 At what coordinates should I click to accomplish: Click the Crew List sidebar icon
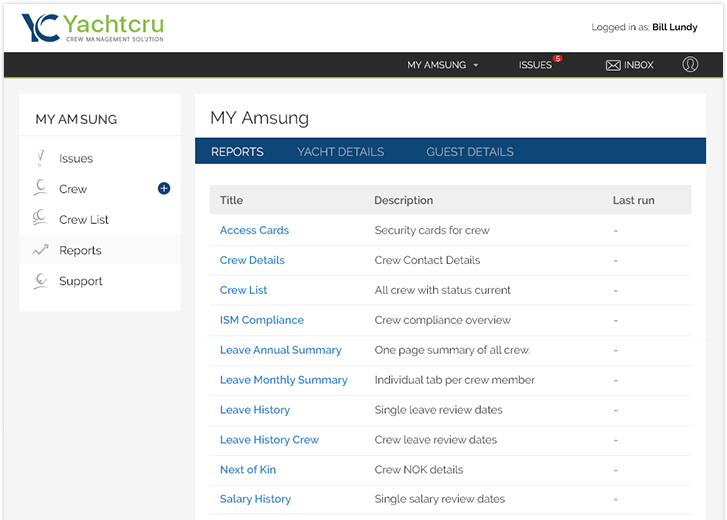click(40, 217)
